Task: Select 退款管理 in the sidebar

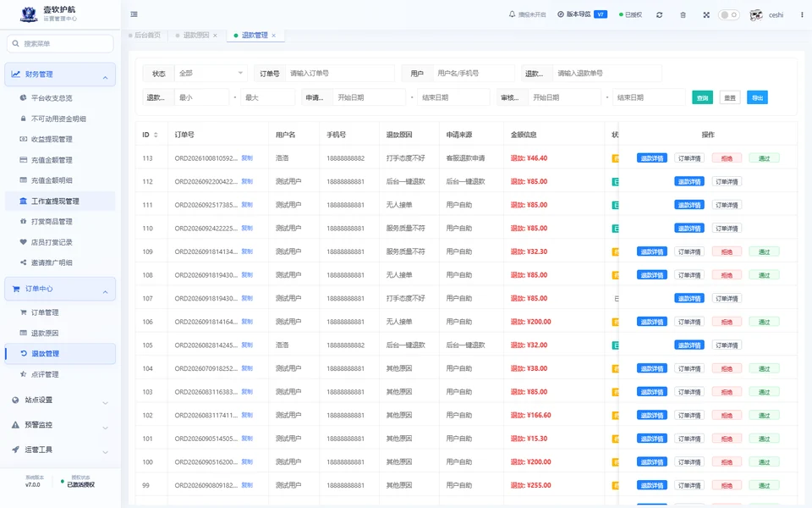Action: [60, 354]
